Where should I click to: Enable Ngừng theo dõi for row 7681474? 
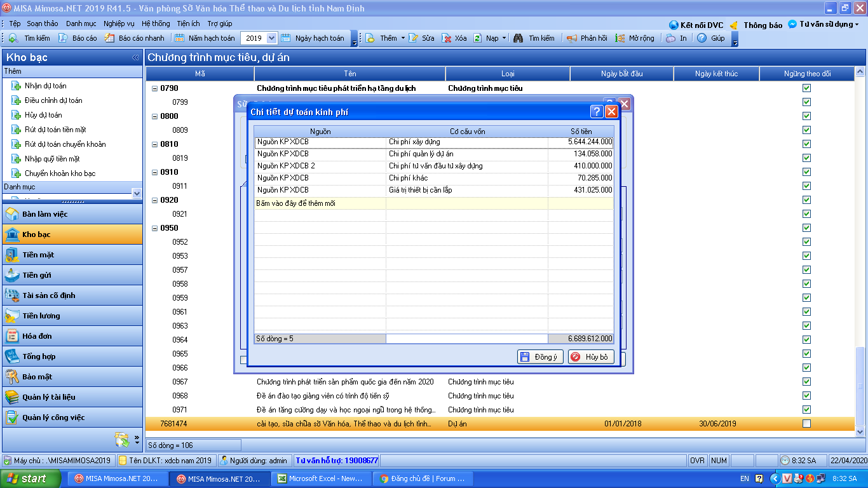[806, 424]
